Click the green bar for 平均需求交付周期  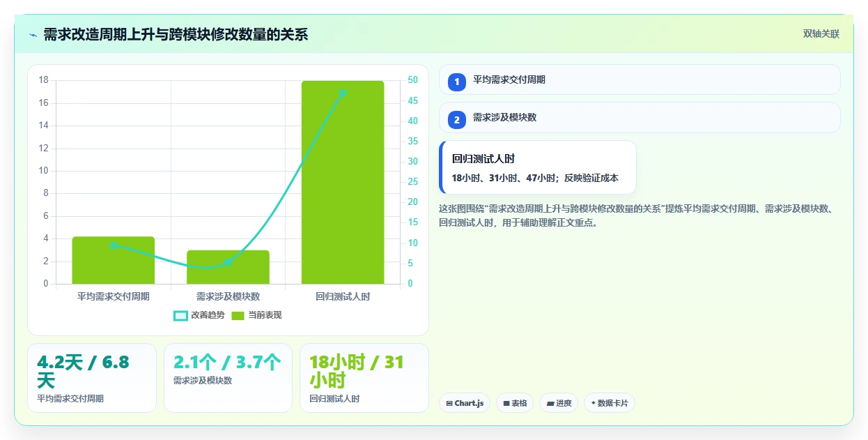click(x=114, y=260)
